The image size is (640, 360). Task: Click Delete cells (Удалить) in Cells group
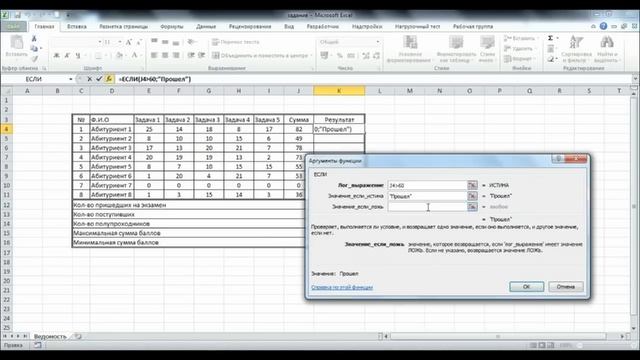(x=519, y=49)
